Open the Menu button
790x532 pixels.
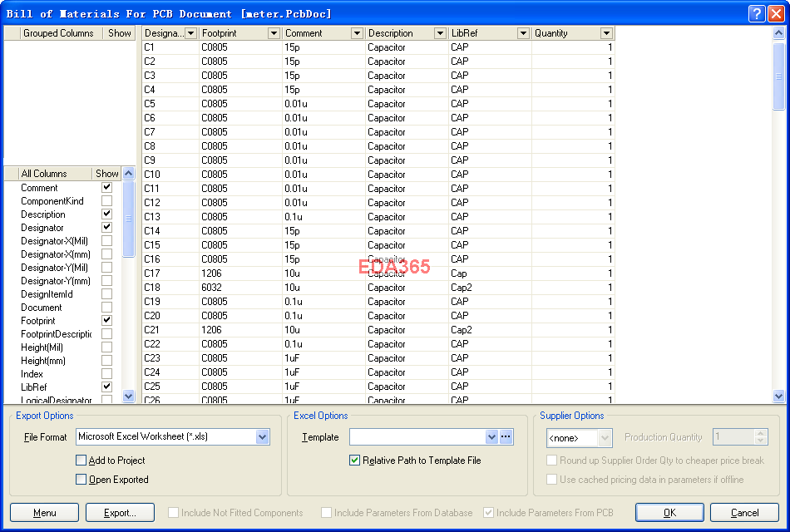tap(44, 513)
